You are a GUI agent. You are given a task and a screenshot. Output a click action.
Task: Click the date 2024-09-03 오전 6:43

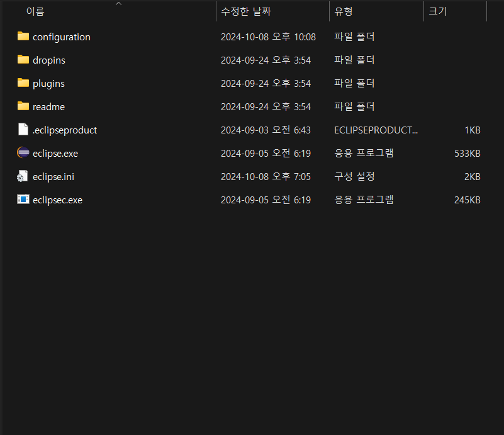pyautogui.click(x=266, y=130)
